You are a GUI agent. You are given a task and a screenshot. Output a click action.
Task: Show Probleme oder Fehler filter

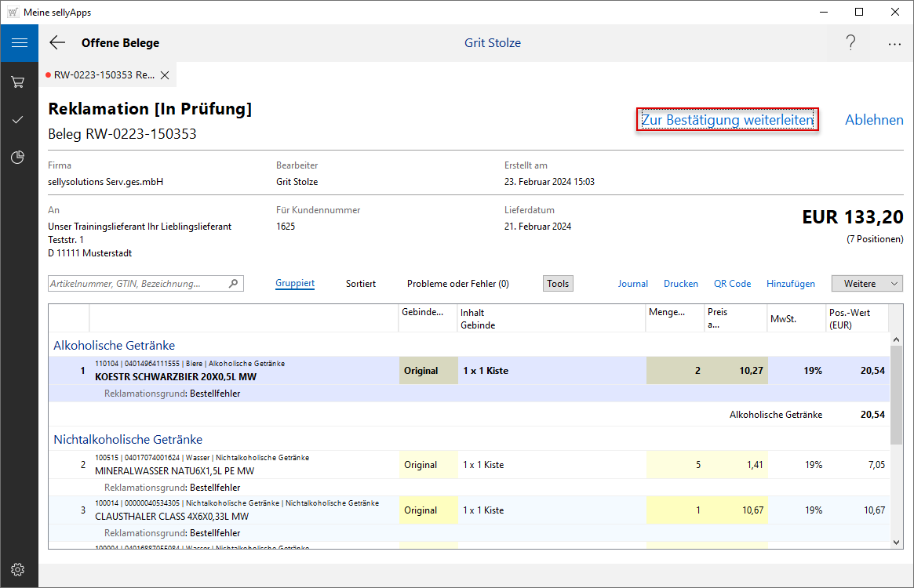coord(457,284)
